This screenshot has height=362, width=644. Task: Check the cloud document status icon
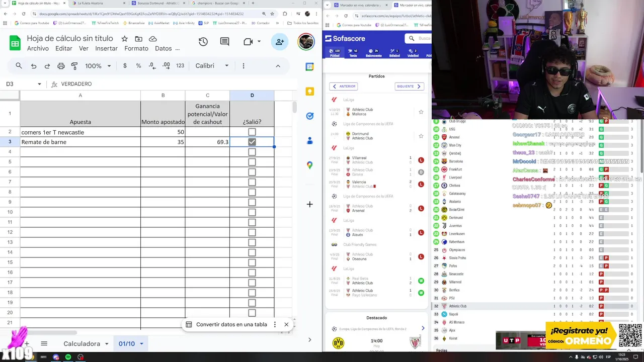153,39
